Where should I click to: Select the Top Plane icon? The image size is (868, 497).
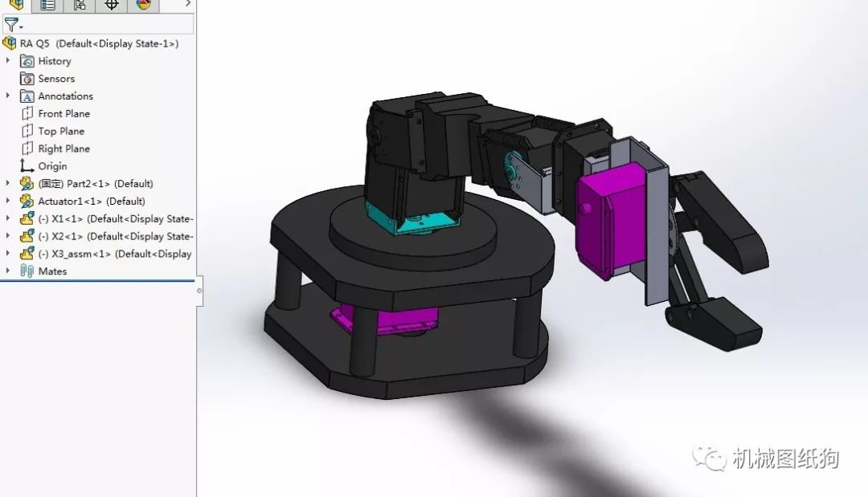click(27, 131)
